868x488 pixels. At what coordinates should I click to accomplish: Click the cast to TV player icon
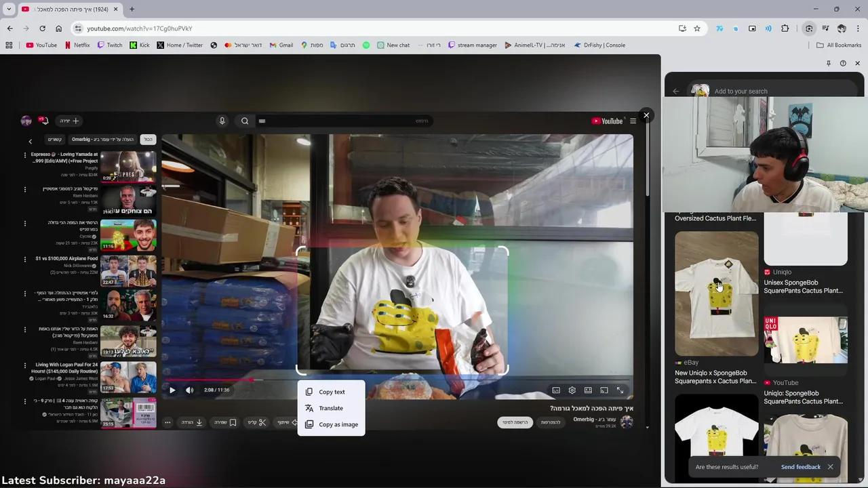tap(604, 390)
